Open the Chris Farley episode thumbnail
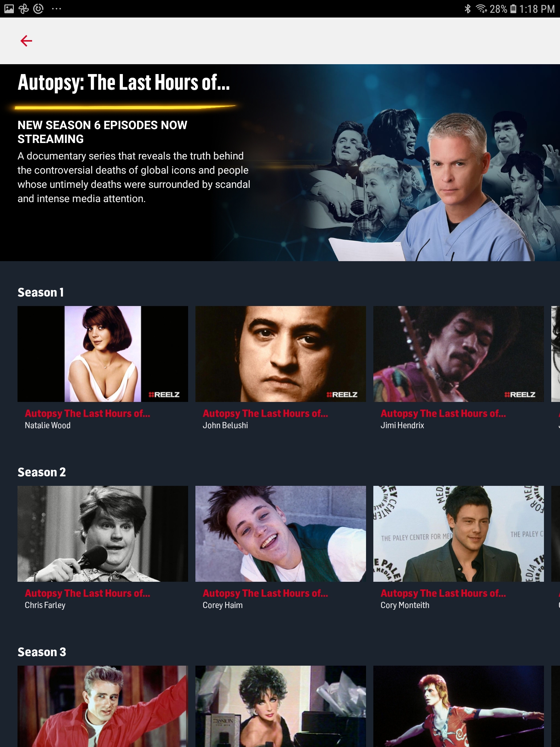 point(103,534)
